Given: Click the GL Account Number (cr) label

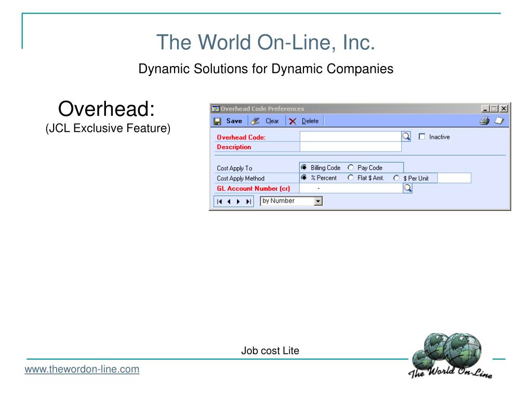Looking at the screenshot, I should click(254, 188).
